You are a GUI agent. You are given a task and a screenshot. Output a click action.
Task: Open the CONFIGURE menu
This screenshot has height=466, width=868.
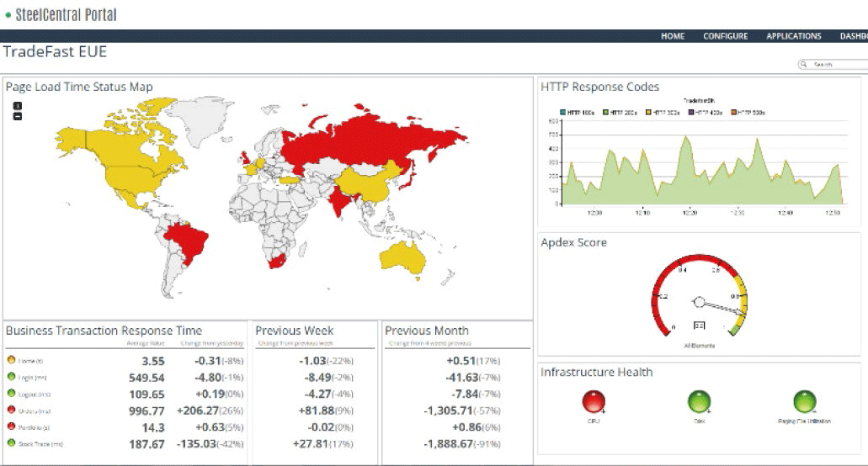[x=725, y=36]
